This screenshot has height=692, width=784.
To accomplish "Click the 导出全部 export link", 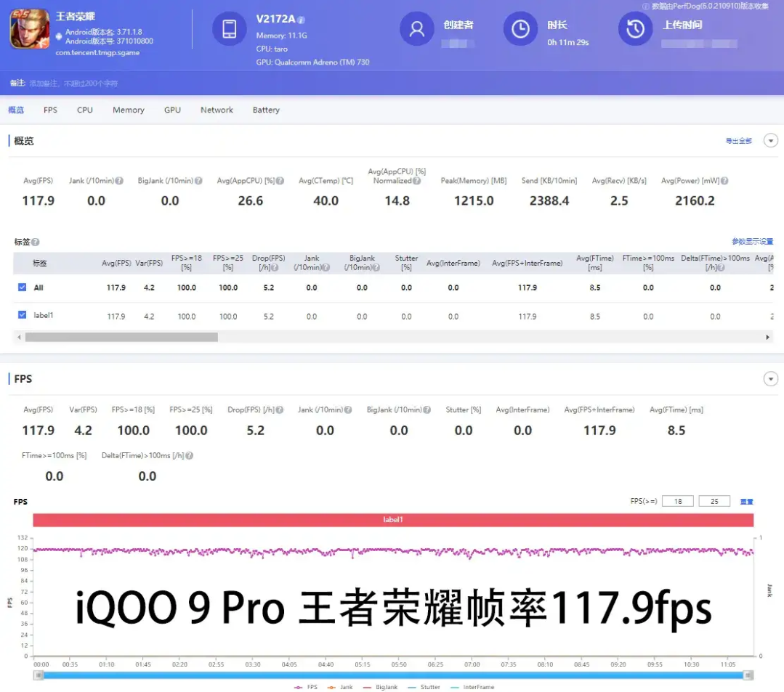I will (x=738, y=141).
